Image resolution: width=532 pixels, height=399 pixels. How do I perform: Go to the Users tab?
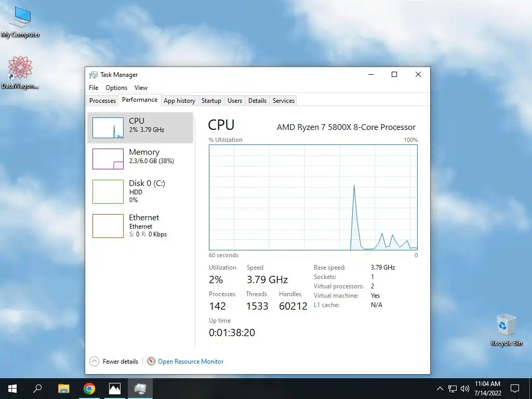click(x=235, y=101)
